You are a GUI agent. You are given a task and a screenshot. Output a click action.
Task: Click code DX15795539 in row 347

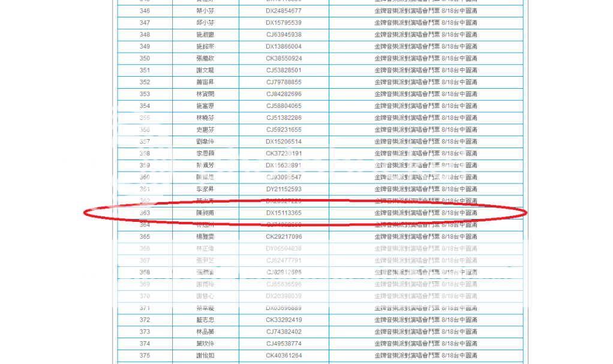(284, 23)
